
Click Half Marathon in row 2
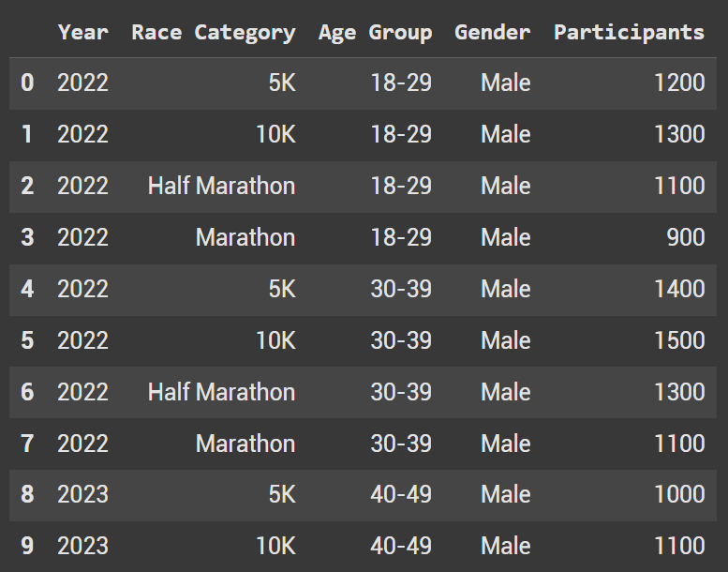(221, 186)
